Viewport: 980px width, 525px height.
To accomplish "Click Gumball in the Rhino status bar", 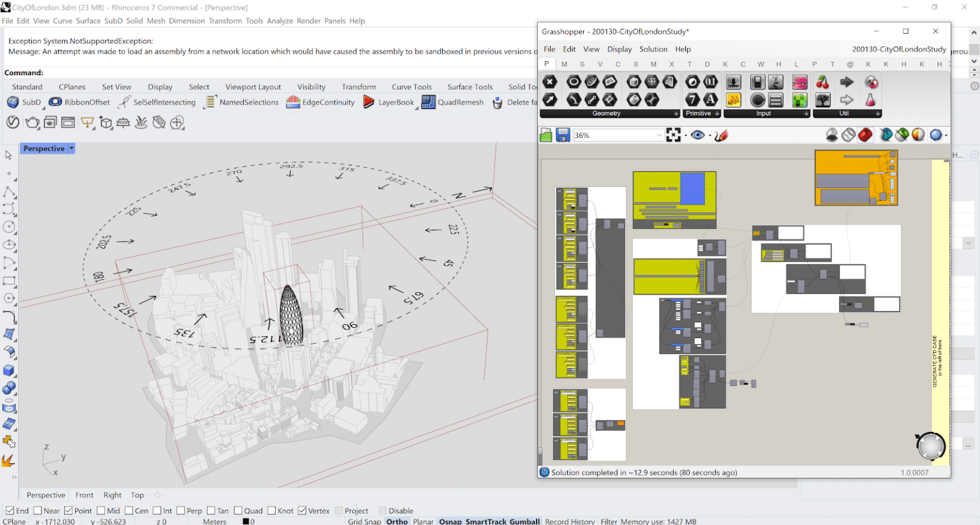I will [524, 521].
